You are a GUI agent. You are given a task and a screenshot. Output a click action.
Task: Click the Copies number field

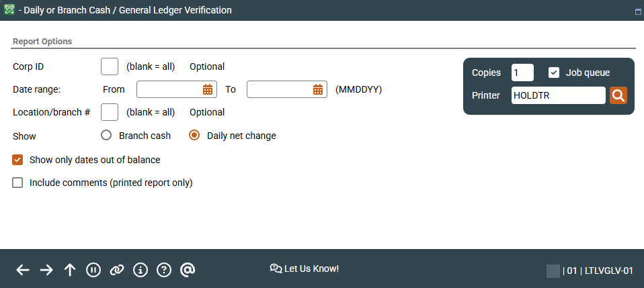[522, 73]
